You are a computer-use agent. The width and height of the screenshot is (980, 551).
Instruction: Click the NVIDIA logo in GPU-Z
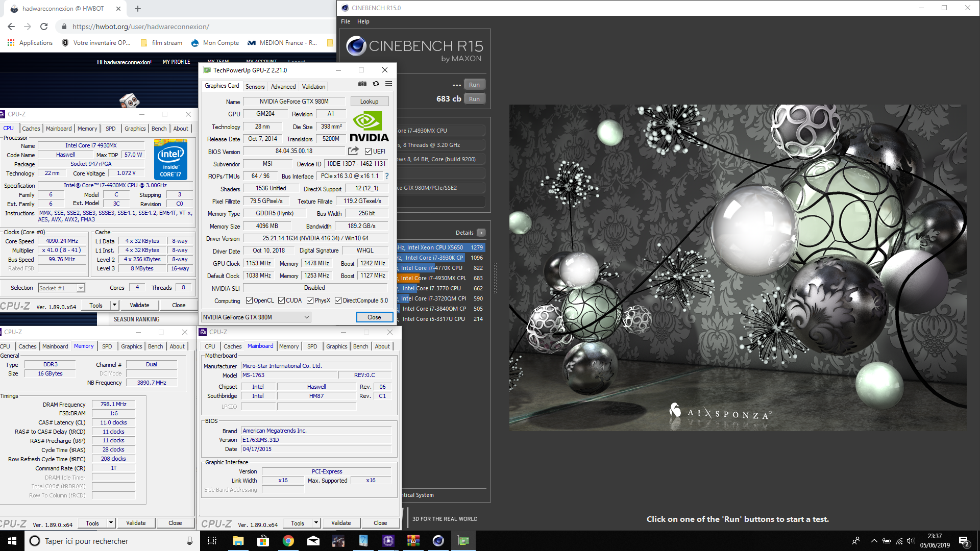(x=369, y=127)
